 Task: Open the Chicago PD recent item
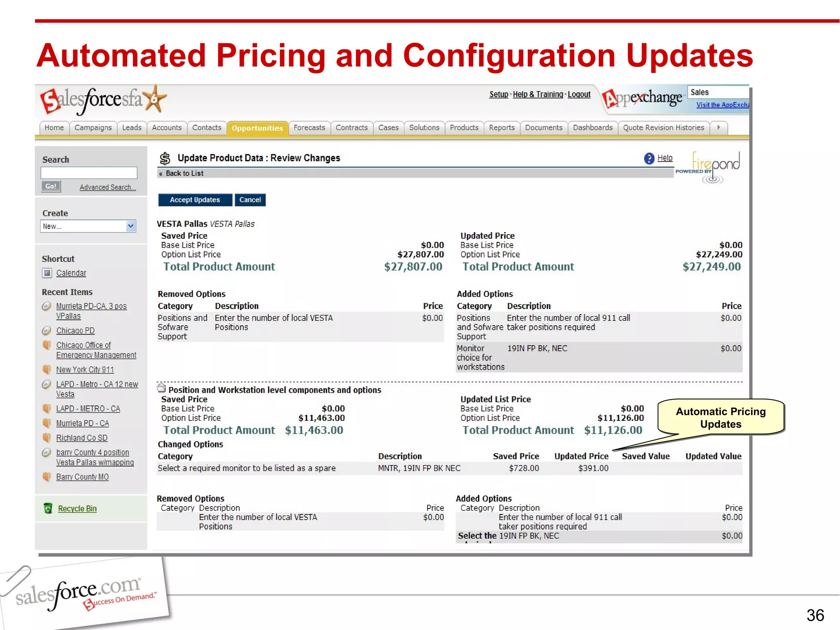click(x=75, y=331)
